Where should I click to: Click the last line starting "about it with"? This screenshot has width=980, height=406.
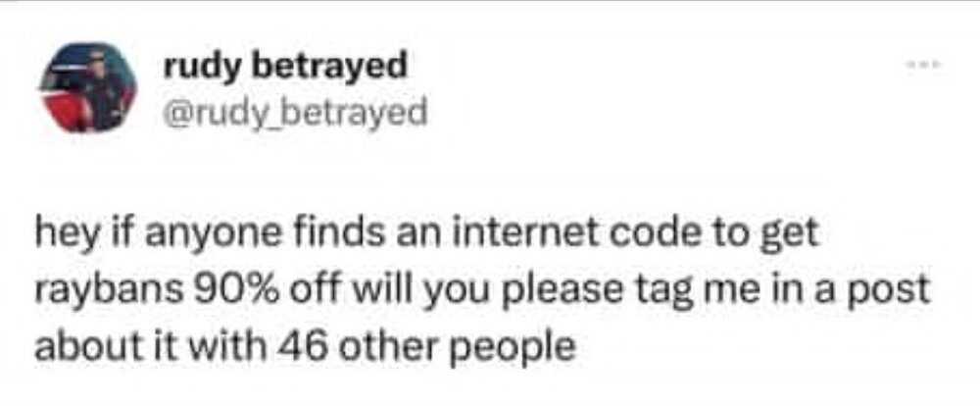click(305, 346)
